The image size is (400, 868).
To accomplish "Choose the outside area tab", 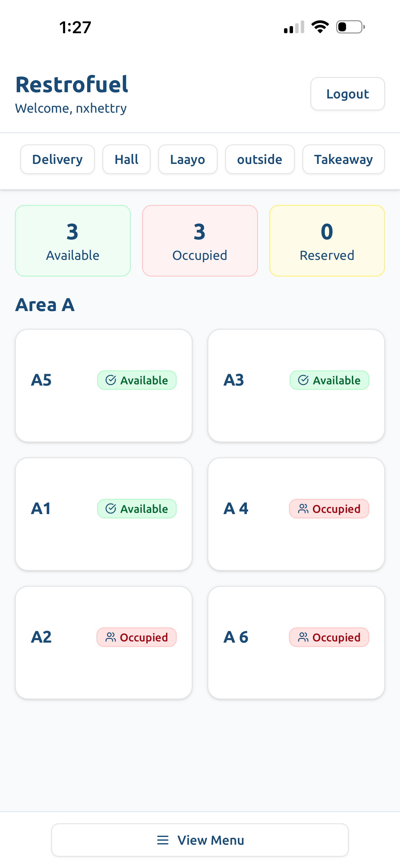I will [x=260, y=159].
